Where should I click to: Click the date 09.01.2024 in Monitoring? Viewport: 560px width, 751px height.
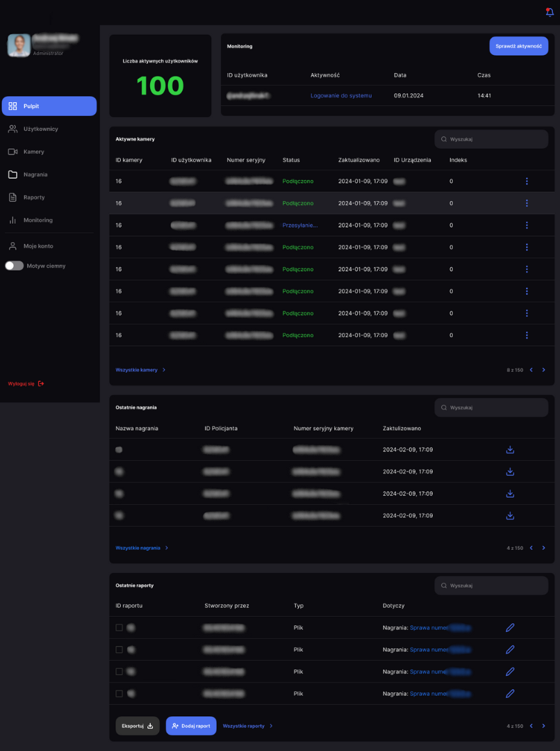(x=409, y=96)
